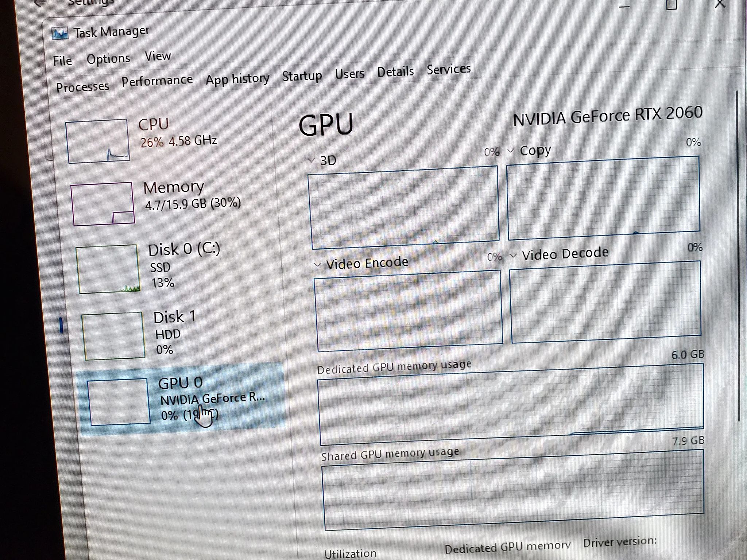Click the Shared GPU memory usage graph
This screenshot has width=747, height=560.
click(x=514, y=490)
